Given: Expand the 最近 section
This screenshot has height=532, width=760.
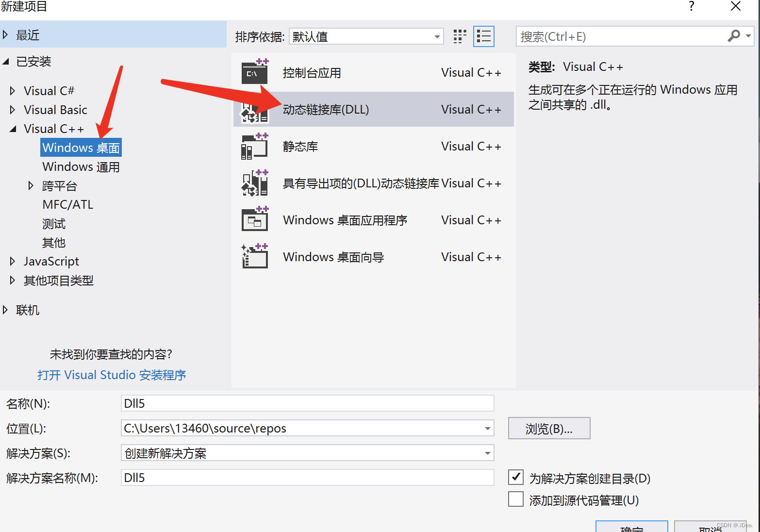Looking at the screenshot, I should point(5,35).
